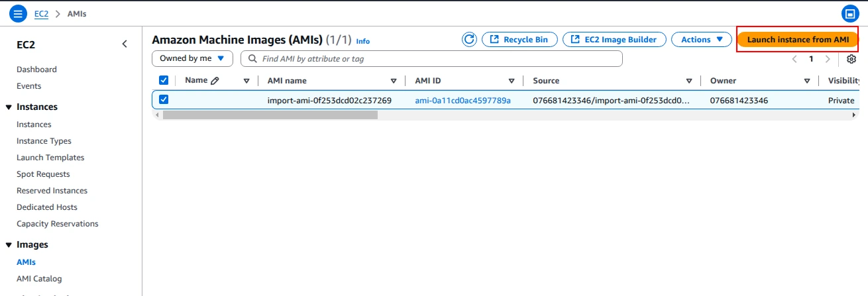The width and height of the screenshot is (868, 296).
Task: Sort by the AMI name column arrow
Action: 394,81
